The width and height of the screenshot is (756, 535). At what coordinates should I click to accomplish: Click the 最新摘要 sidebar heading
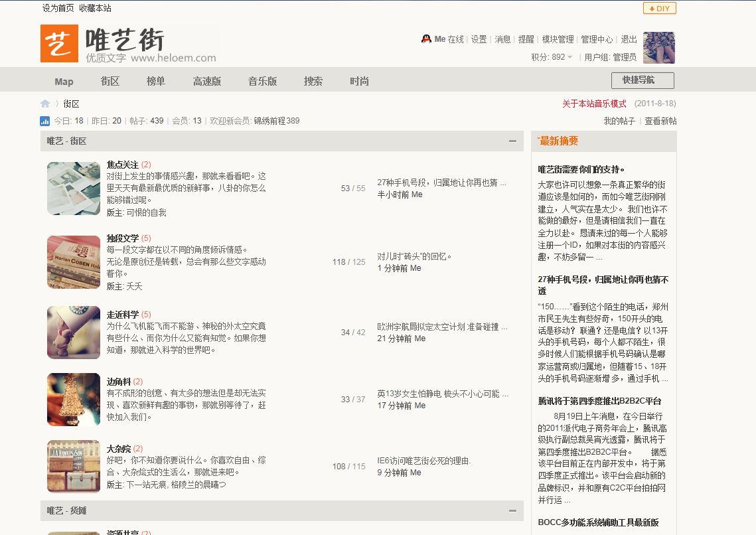point(558,141)
